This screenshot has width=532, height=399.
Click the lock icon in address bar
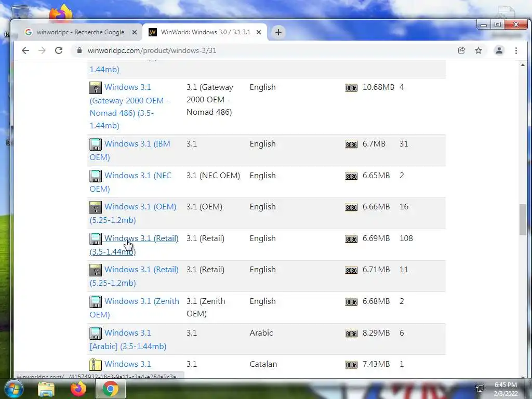pyautogui.click(x=79, y=50)
